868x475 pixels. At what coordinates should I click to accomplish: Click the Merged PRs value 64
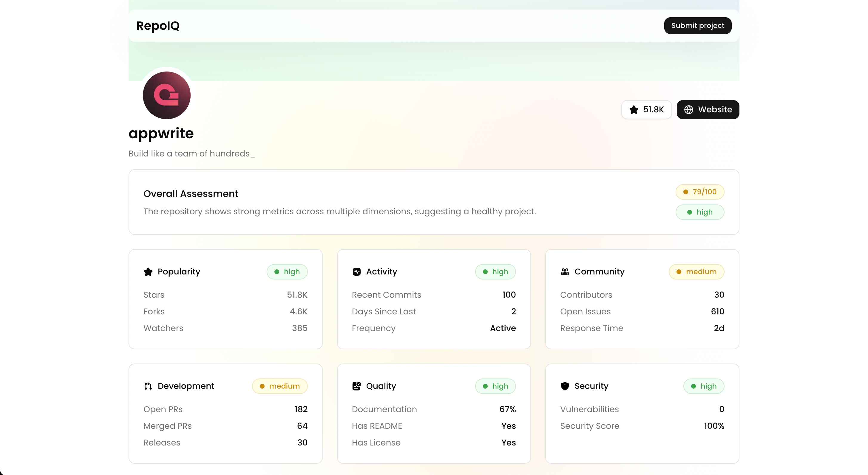(302, 426)
